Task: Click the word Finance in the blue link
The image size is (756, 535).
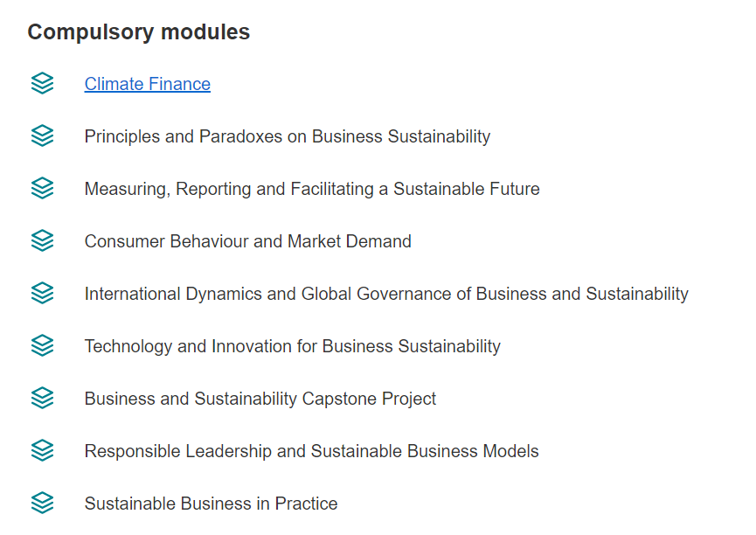Action: click(178, 84)
